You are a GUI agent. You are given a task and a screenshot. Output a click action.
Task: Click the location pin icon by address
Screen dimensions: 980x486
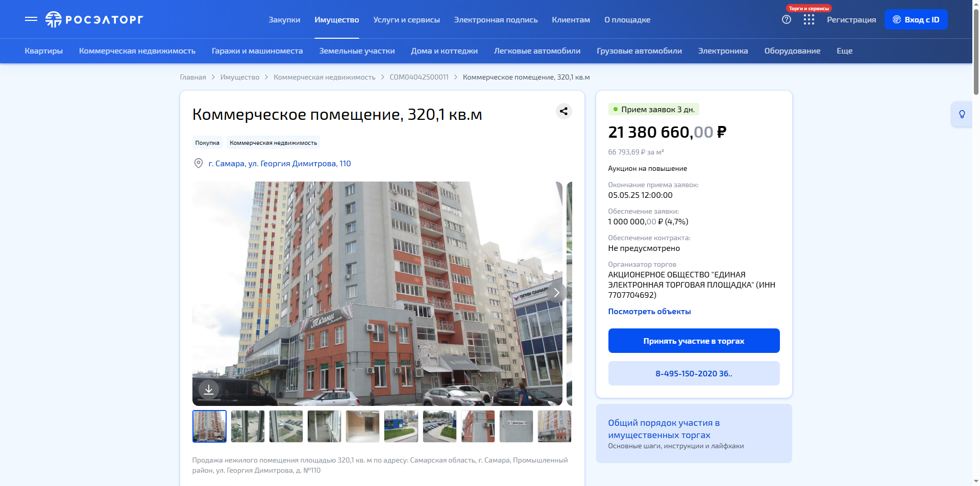click(x=199, y=163)
